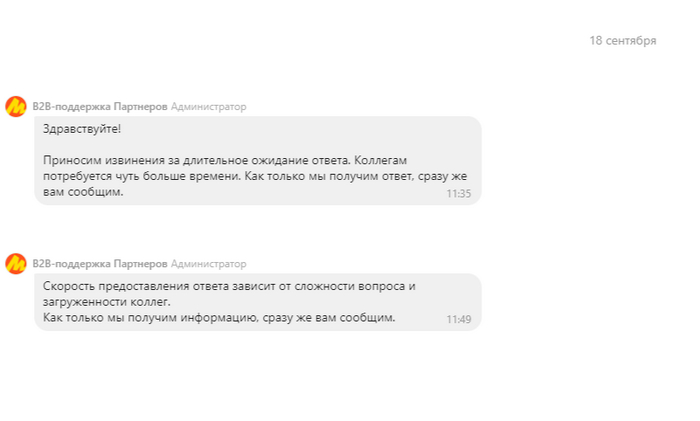The width and height of the screenshot is (700, 421).
Task: Open the second B2B-поддержка Партнеров sender name
Action: [x=100, y=264]
